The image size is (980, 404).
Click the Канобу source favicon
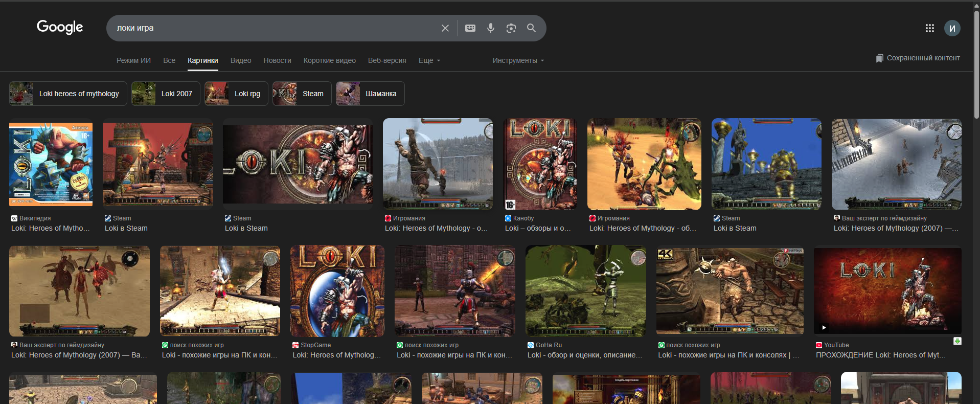508,218
